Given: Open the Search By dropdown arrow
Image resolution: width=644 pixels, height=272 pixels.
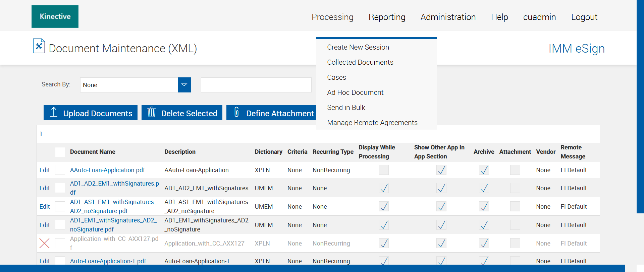Looking at the screenshot, I should (184, 85).
